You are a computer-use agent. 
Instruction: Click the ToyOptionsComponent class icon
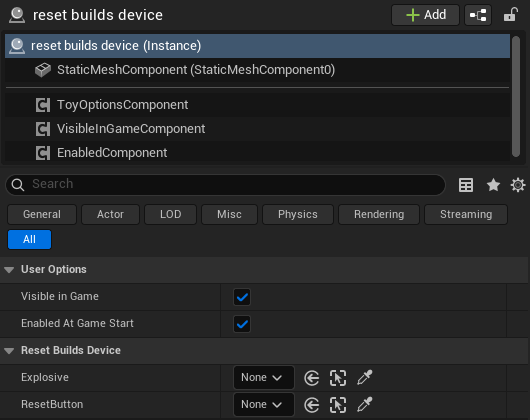tap(43, 105)
